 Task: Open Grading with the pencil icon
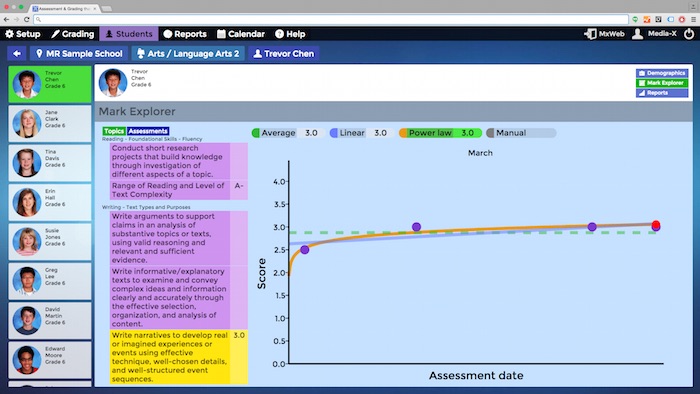click(55, 34)
